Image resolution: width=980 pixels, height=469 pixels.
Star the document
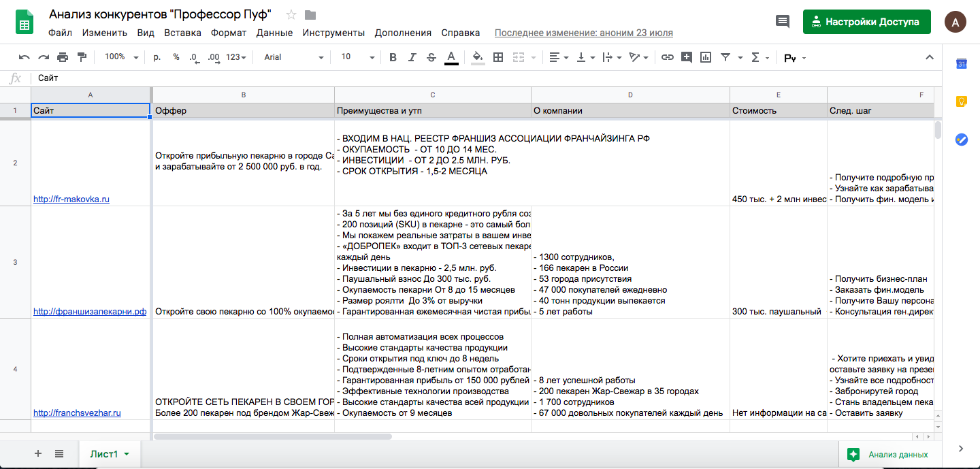click(291, 14)
